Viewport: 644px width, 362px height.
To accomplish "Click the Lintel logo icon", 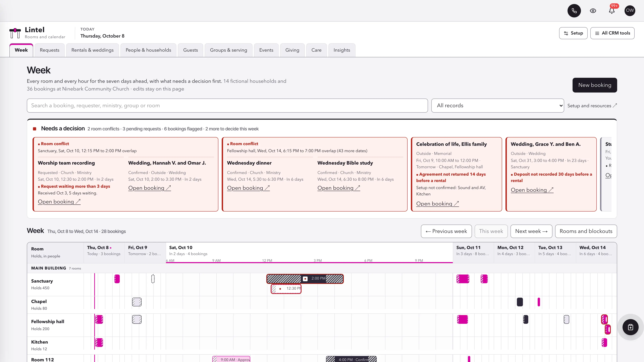I will [x=15, y=33].
